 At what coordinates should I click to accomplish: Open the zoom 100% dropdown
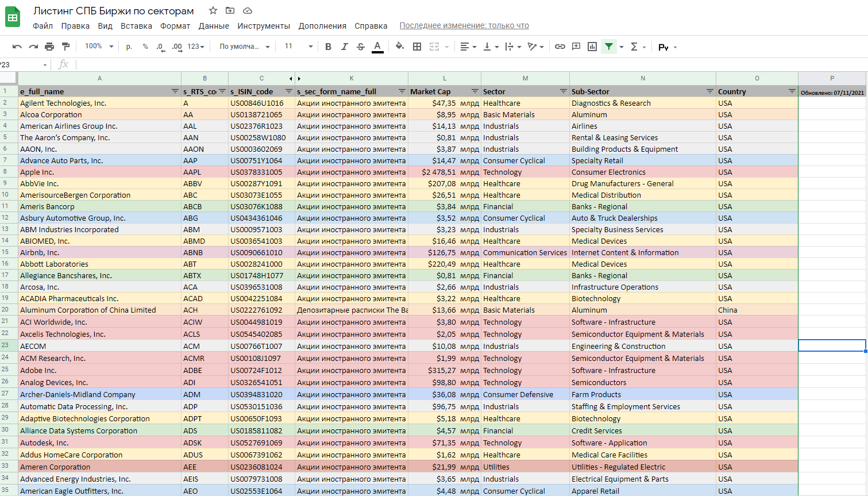[x=99, y=47]
